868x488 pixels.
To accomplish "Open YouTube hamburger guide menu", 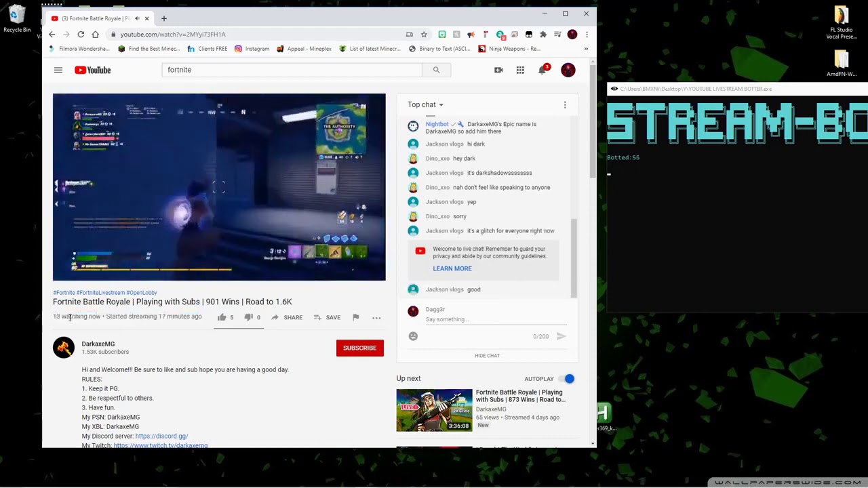I will (x=58, y=70).
